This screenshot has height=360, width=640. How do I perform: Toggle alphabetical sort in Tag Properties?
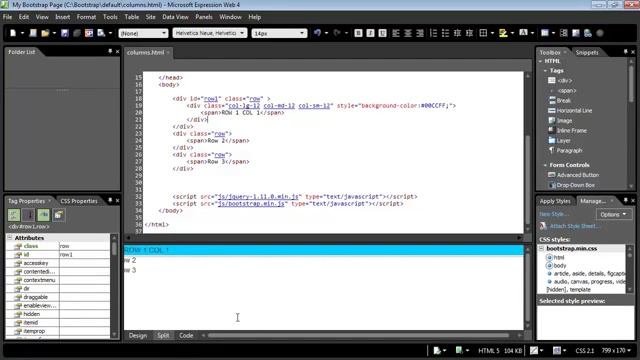29,215
